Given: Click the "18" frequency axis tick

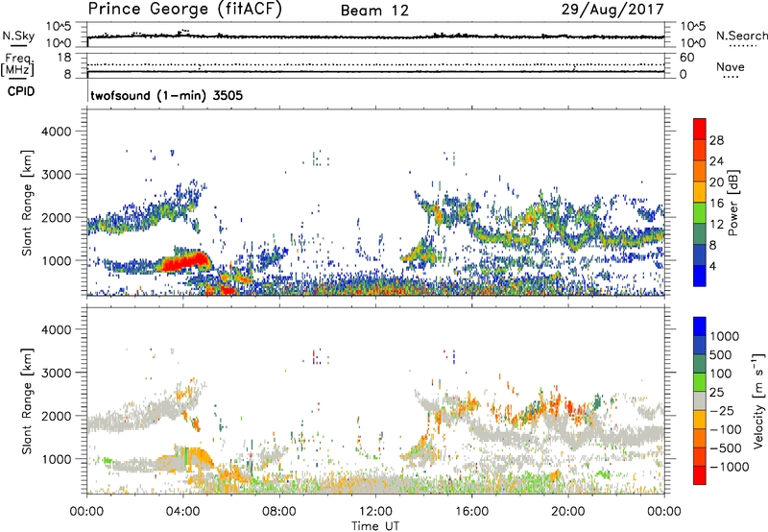Looking at the screenshot, I should click(x=64, y=58).
